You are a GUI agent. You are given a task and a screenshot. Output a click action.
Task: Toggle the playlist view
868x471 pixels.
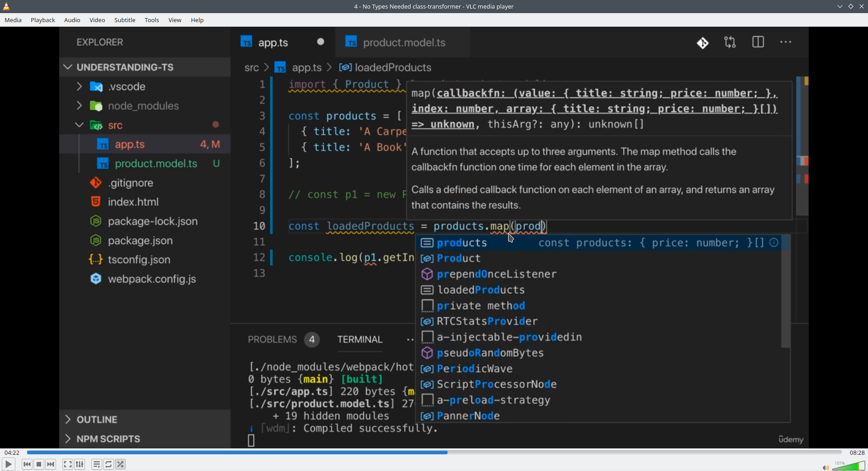pyautogui.click(x=97, y=464)
